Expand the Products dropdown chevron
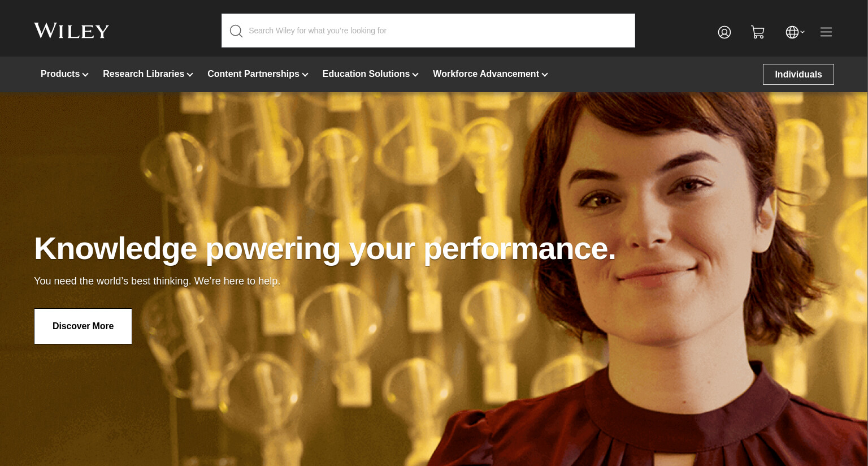The image size is (868, 466). (x=85, y=75)
